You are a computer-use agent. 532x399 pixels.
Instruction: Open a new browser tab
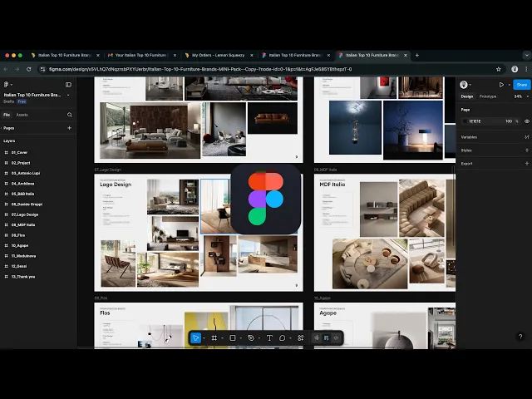click(x=417, y=56)
